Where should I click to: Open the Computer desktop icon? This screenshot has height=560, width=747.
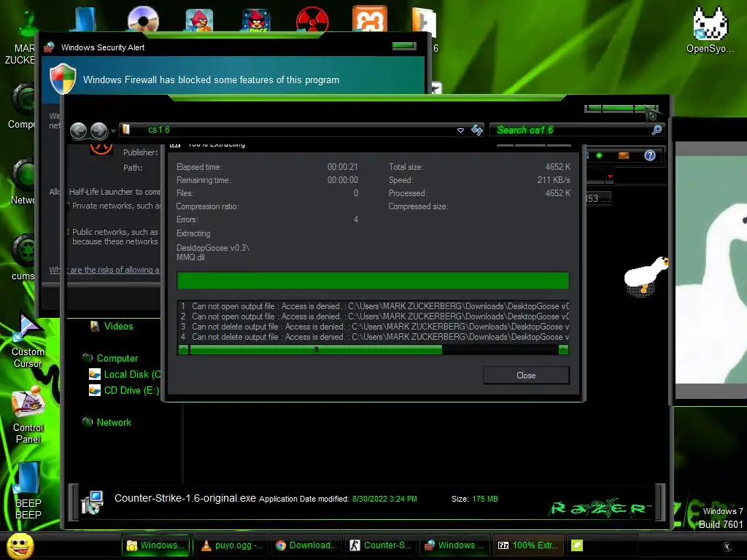[22, 106]
